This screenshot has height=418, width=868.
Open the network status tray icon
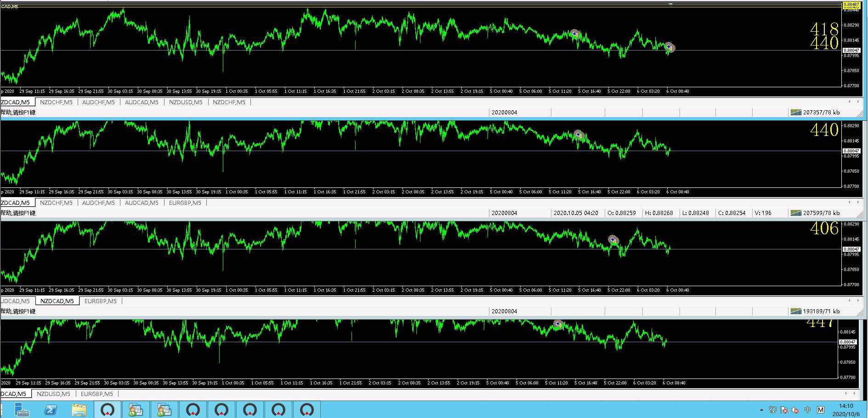pyautogui.click(x=773, y=410)
